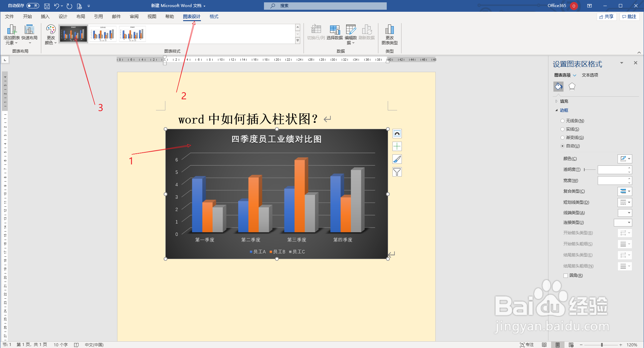The height and width of the screenshot is (348, 644).
Task: Close the Format Chart Area pane
Action: (x=635, y=63)
